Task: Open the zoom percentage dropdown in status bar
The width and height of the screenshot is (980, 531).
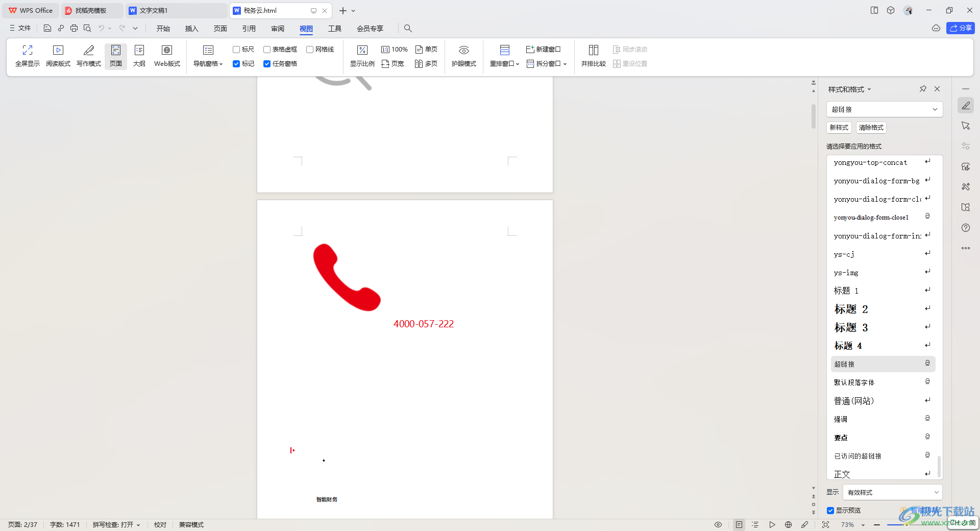Action: pyautogui.click(x=863, y=525)
